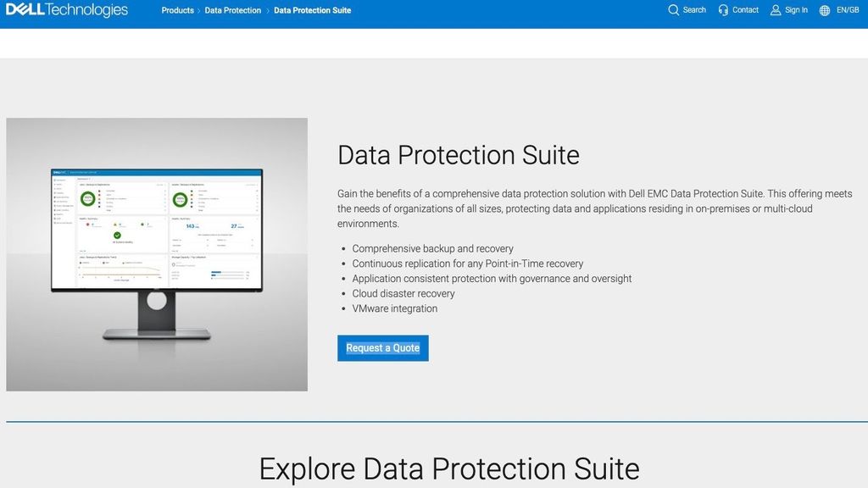868x488 pixels.
Task: Select the account silhouette icon
Action: [774, 9]
